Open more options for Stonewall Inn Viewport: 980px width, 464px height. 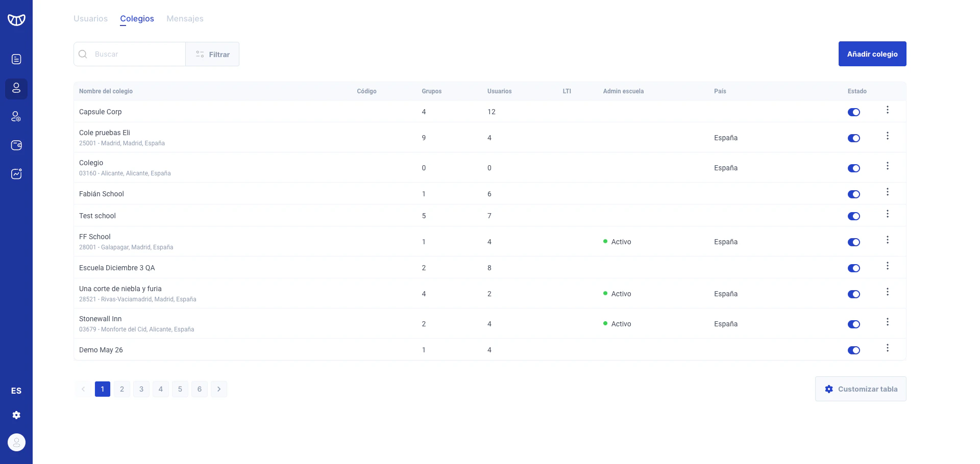888,322
